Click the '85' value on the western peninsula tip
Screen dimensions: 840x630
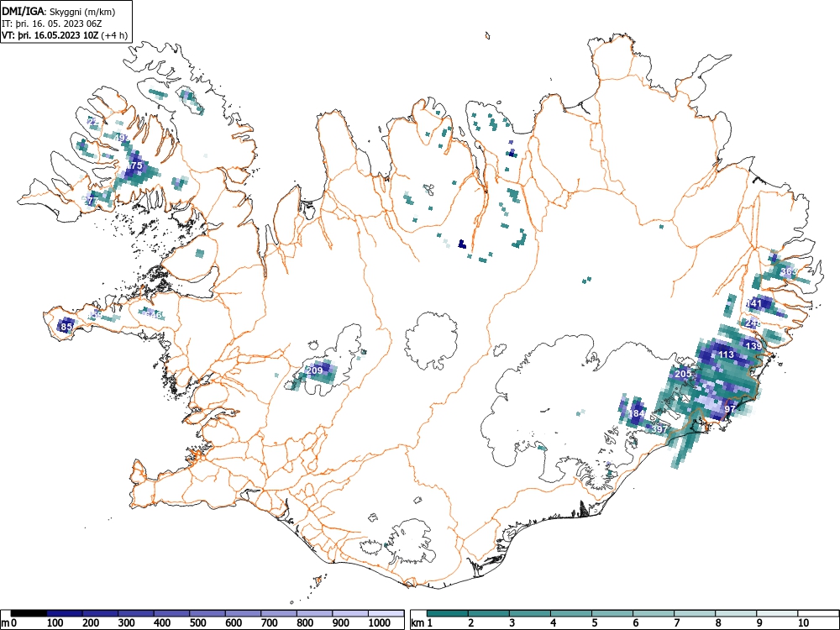click(x=67, y=326)
